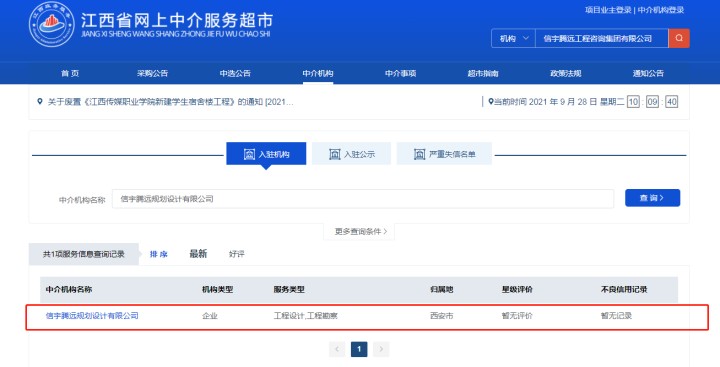Switch to the 严重失信名单 tab
Viewport: 720px width, 367px height.
[x=444, y=154]
